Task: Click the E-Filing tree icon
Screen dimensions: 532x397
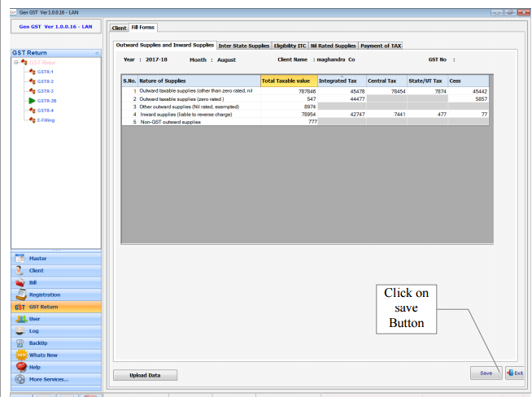Action: tap(33, 120)
